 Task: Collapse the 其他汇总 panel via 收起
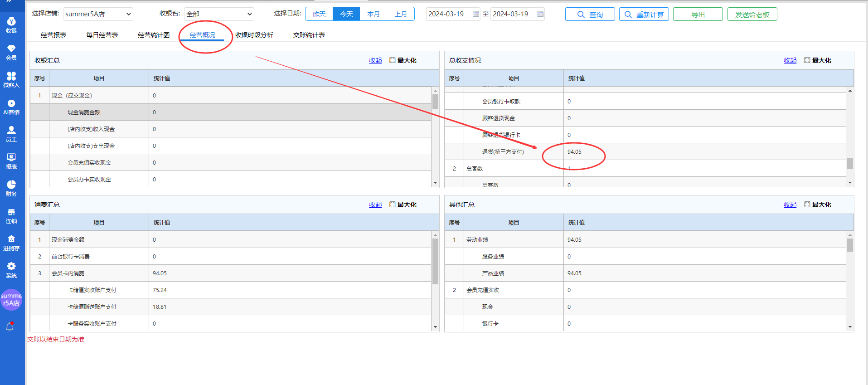[790, 205]
